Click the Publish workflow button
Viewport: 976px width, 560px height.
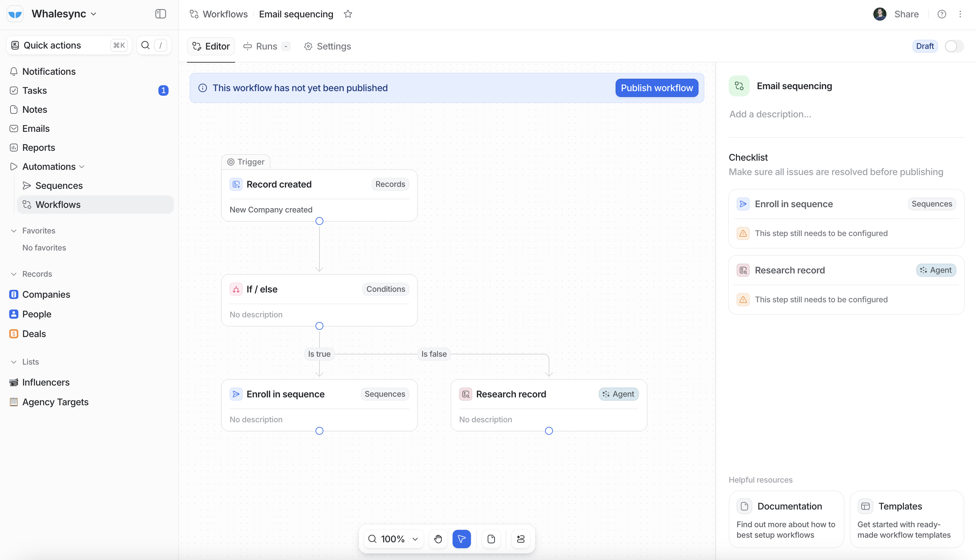(x=656, y=88)
